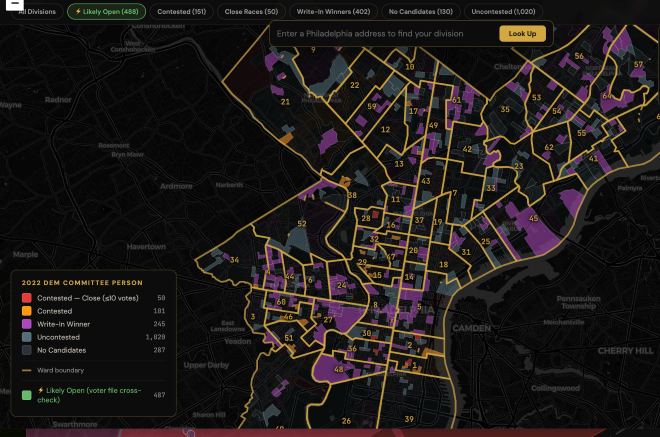This screenshot has width=660, height=437.
Task: Select ward 45 on the map
Action: [x=534, y=218]
